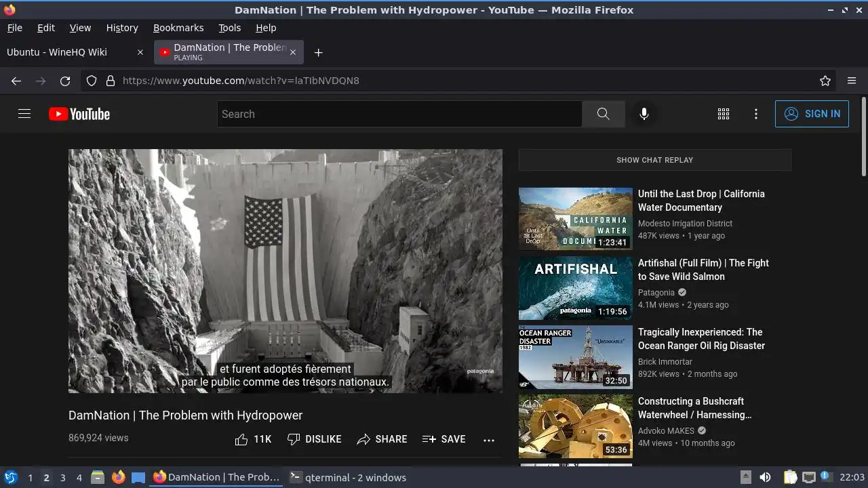Click the SIGN IN button
Viewport: 868px width, 488px height.
(812, 114)
